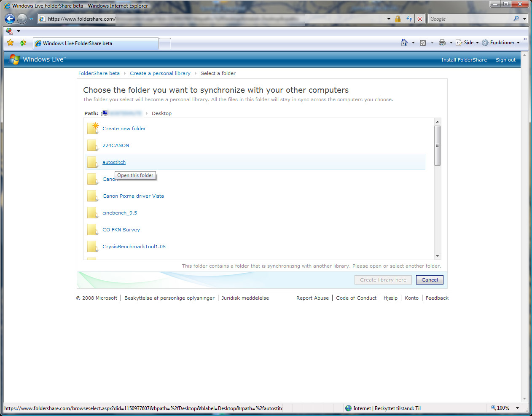
Task: Click the Print icon
Action: tap(442, 43)
